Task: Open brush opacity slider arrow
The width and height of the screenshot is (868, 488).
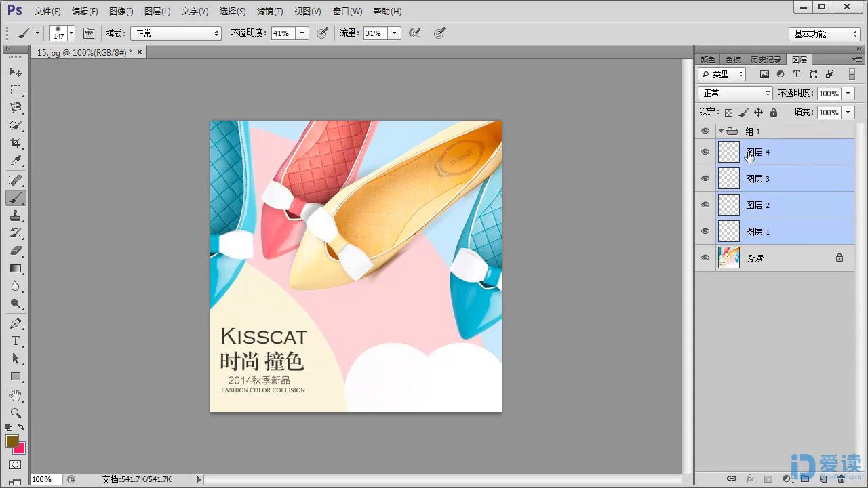Action: (302, 33)
